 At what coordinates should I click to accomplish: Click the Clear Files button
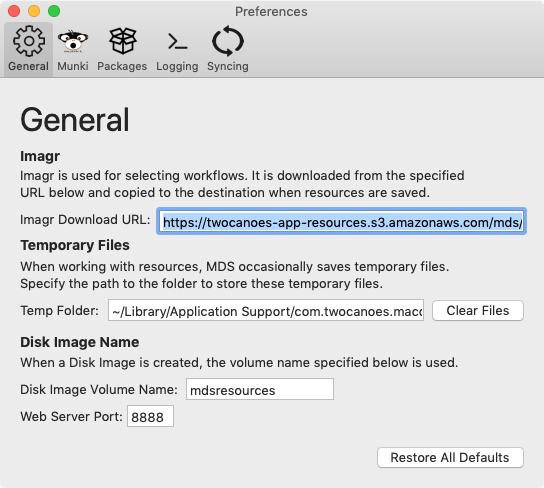click(478, 310)
